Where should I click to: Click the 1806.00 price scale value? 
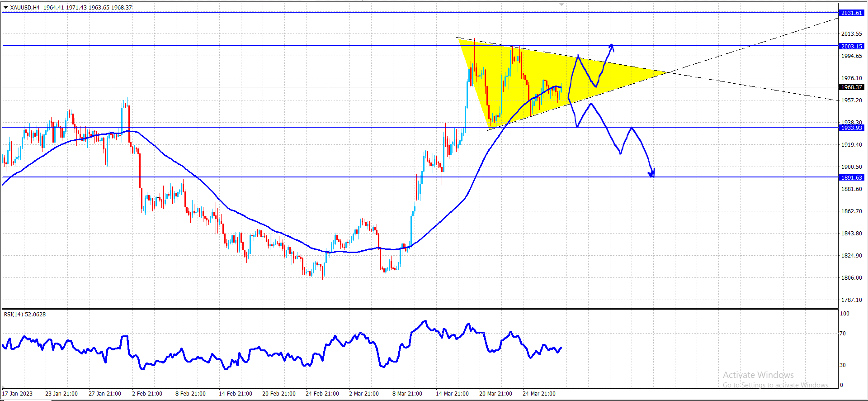click(x=852, y=278)
